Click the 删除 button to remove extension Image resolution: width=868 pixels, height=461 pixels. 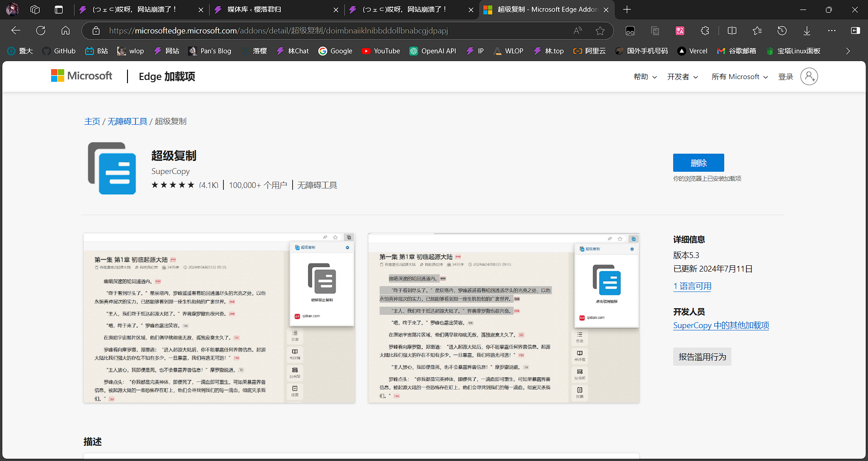698,163
